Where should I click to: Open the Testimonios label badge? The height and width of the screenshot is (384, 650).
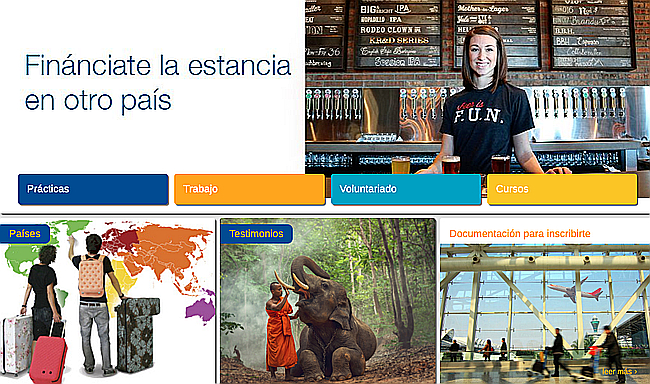pos(256,234)
